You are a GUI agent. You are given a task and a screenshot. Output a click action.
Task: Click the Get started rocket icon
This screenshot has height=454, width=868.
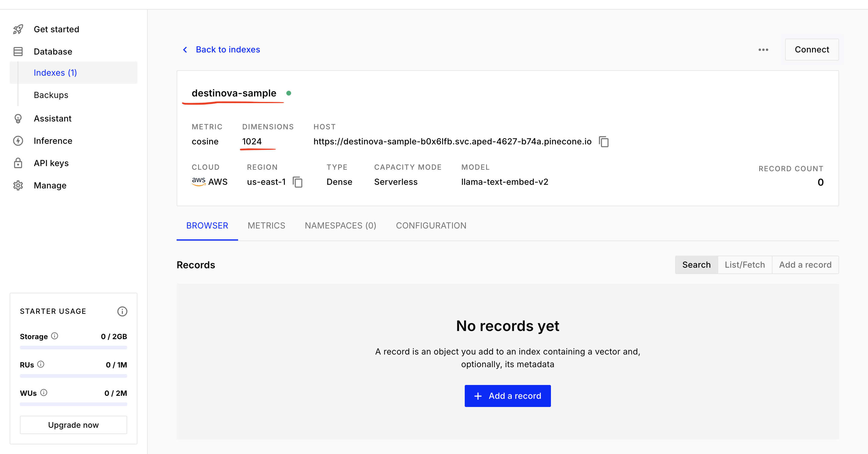18,29
